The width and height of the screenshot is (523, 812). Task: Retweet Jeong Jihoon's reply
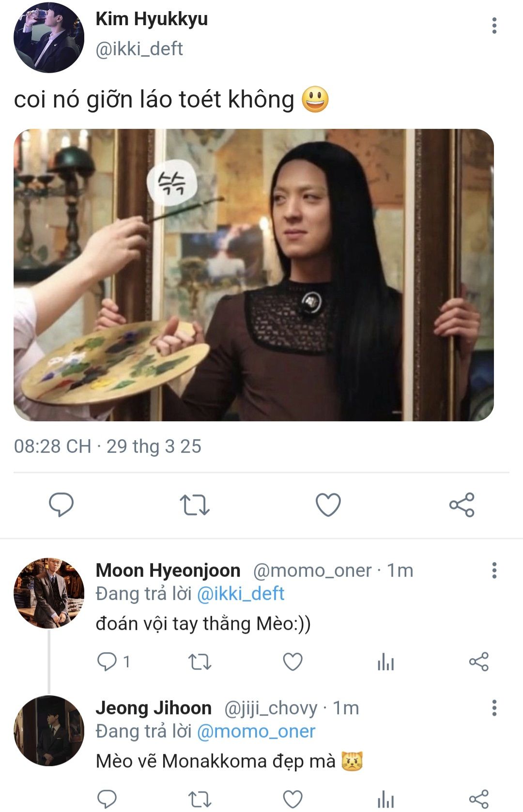pyautogui.click(x=200, y=798)
